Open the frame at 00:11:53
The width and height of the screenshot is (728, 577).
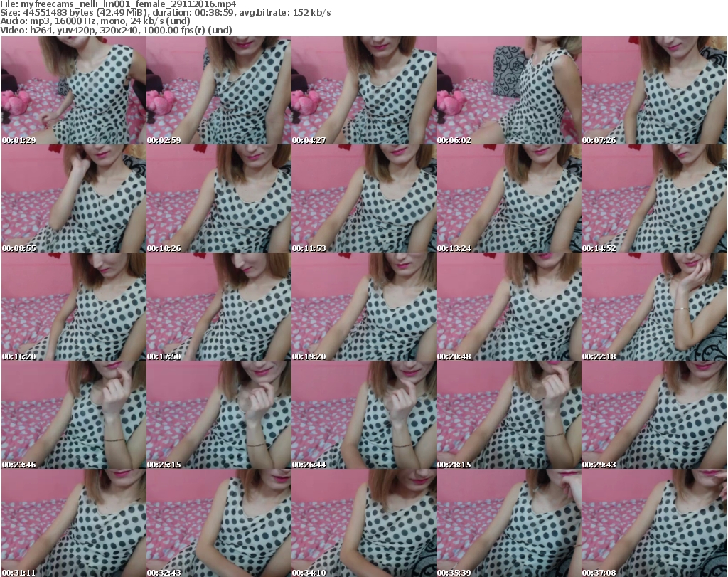[363, 198]
